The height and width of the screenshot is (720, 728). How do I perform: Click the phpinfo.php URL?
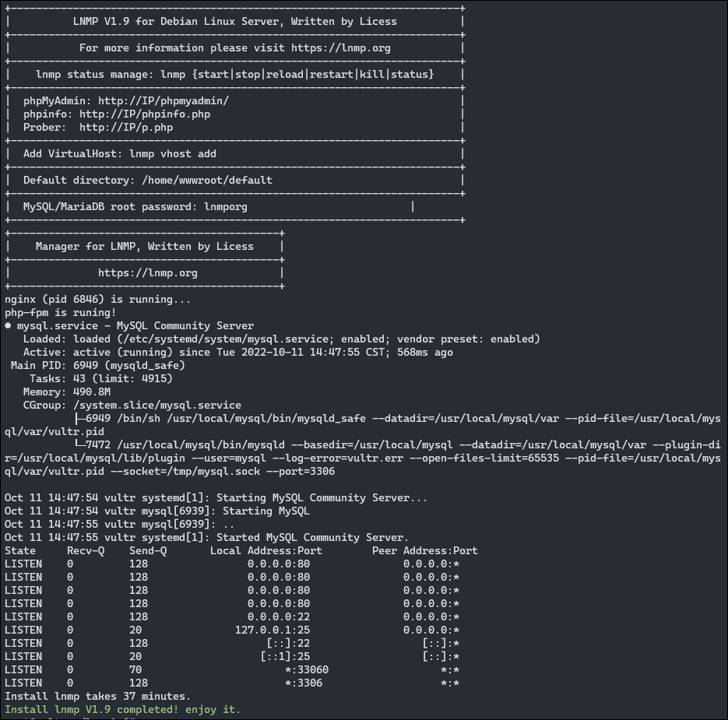144,114
